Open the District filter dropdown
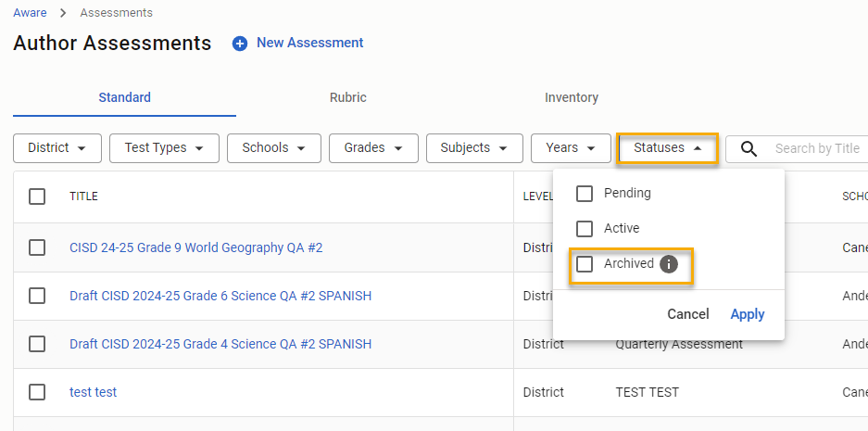 coord(57,148)
